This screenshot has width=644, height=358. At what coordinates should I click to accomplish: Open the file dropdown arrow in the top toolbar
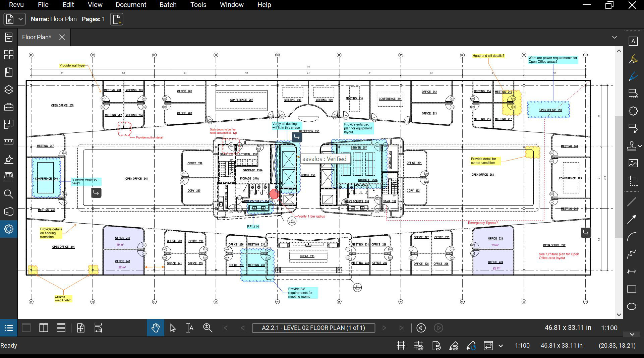pyautogui.click(x=20, y=19)
